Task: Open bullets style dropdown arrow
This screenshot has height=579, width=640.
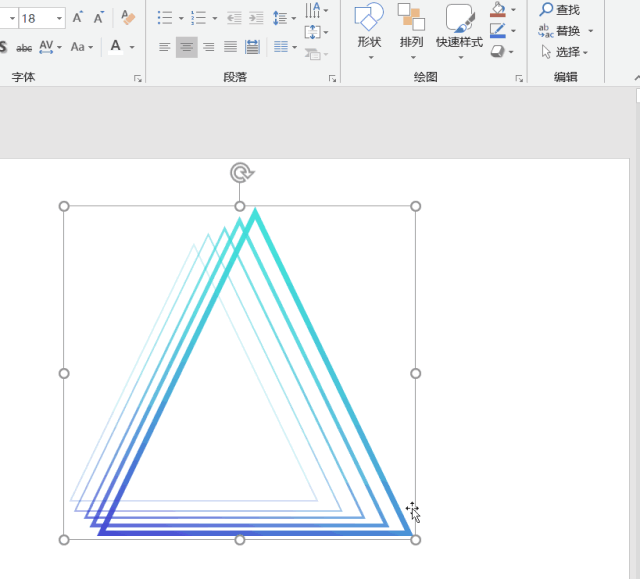Action: pos(181,18)
